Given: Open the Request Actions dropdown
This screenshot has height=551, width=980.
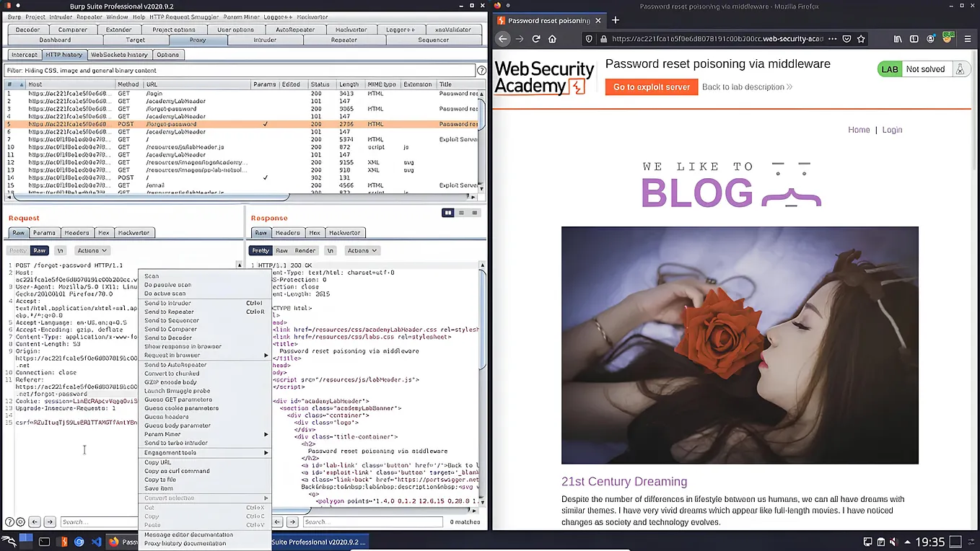Looking at the screenshot, I should coord(92,250).
